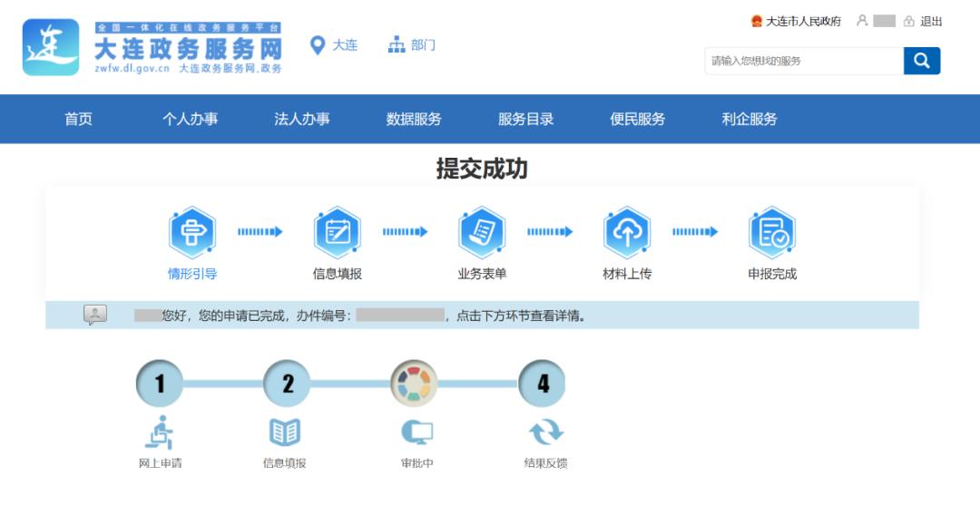Open the 大连政务服务网 site title
Image resolution: width=980 pixels, height=515 pixels.
[x=188, y=49]
